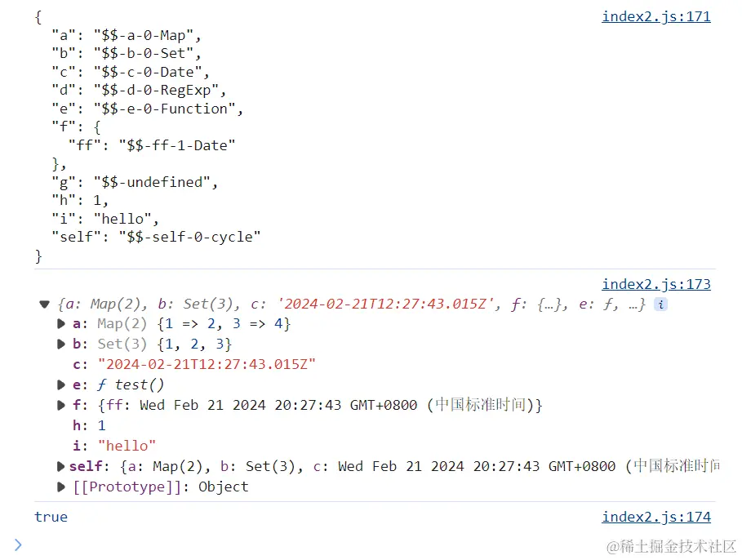Viewport: 742px width, 560px height.
Task: Click the info icon beside the object summary
Action: [x=660, y=304]
